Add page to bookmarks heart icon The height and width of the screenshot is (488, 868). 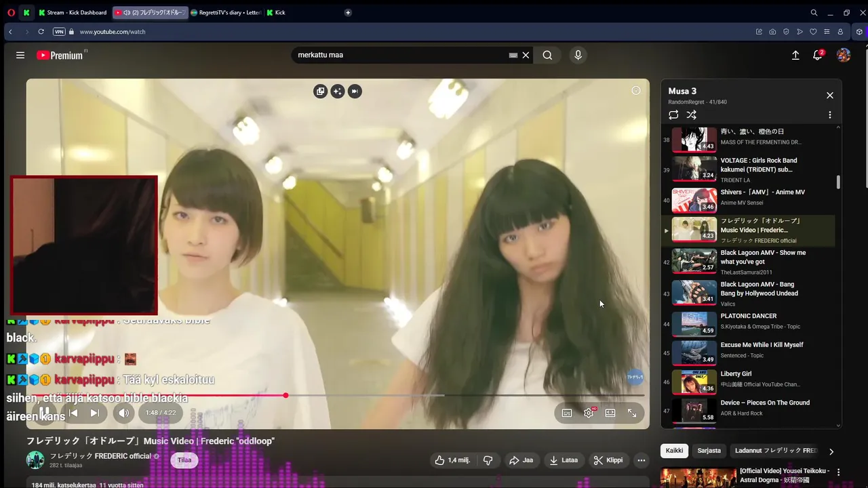pyautogui.click(x=813, y=32)
